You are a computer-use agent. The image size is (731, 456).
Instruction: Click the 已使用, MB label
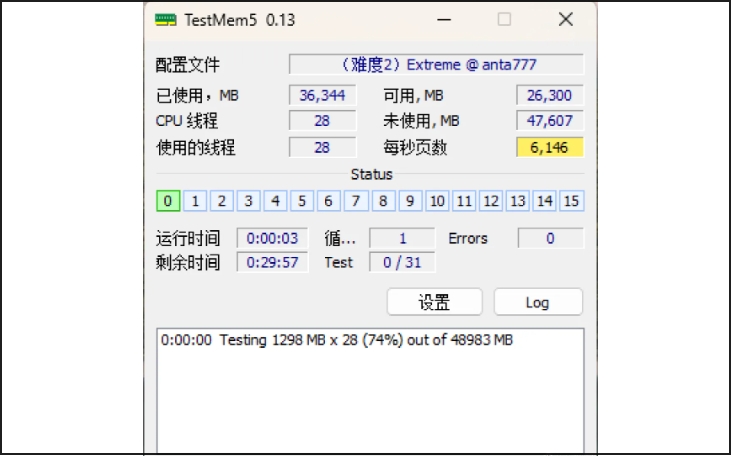tap(197, 96)
